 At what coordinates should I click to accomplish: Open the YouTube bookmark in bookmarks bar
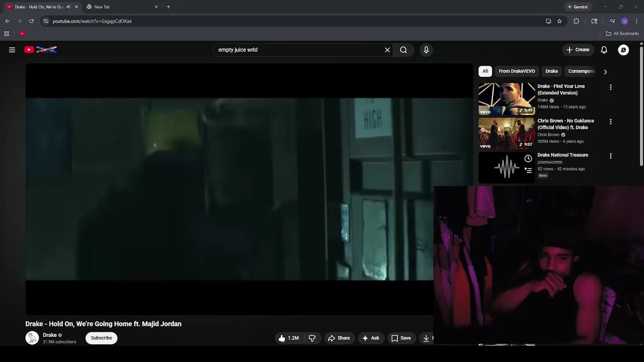pos(22,34)
